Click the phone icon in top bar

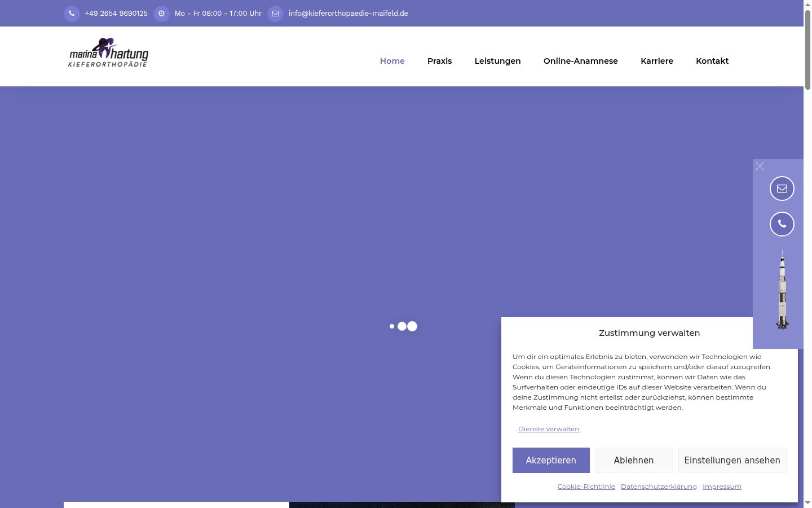[72, 14]
